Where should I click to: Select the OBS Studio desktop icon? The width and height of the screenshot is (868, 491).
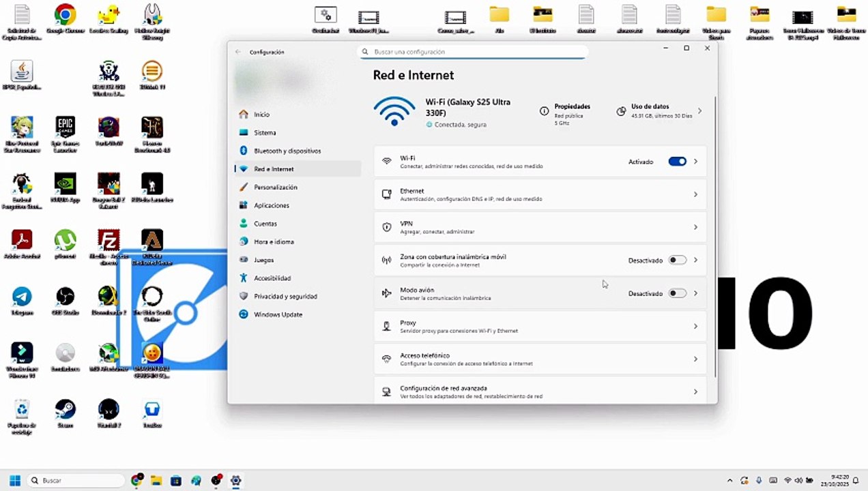point(66,300)
